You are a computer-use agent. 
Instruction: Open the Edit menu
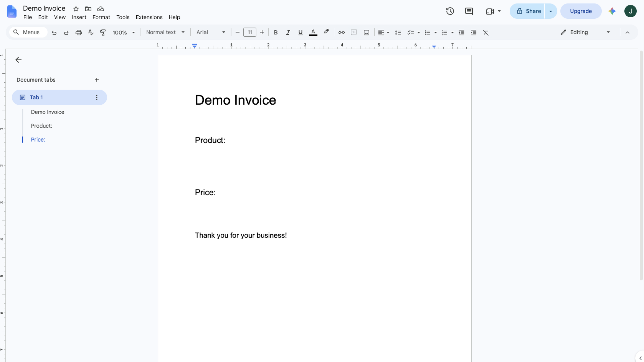click(43, 17)
